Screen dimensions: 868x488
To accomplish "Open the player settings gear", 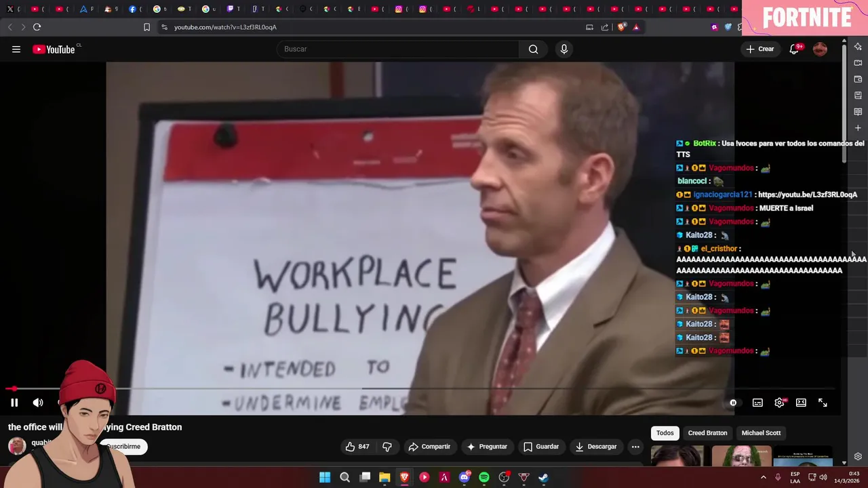I will [779, 403].
